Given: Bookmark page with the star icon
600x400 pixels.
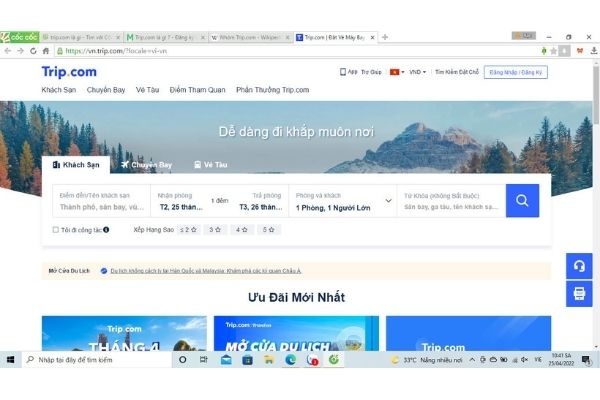Looking at the screenshot, I should pyautogui.click(x=553, y=51).
